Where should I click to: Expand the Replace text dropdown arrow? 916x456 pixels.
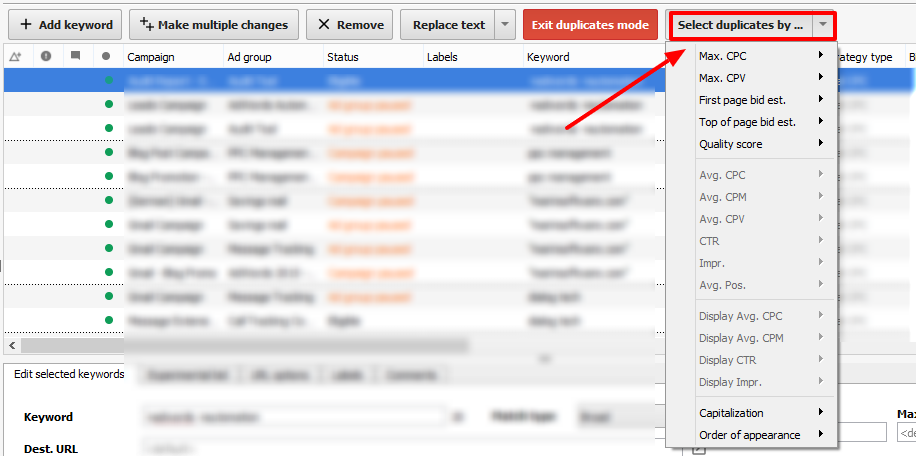[505, 25]
